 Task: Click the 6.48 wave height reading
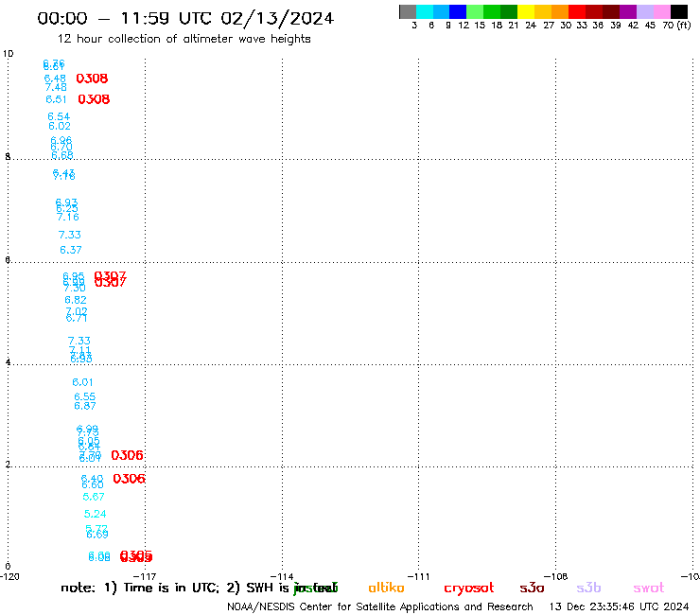(x=55, y=79)
